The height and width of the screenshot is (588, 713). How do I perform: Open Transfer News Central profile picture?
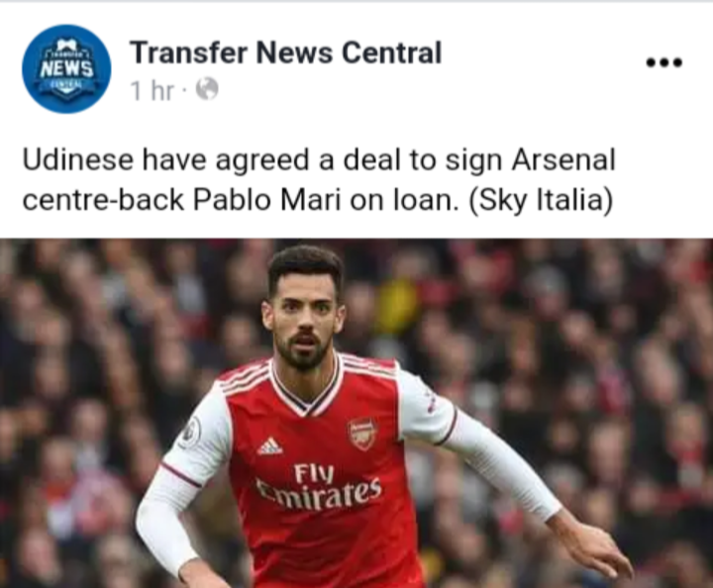pyautogui.click(x=66, y=68)
